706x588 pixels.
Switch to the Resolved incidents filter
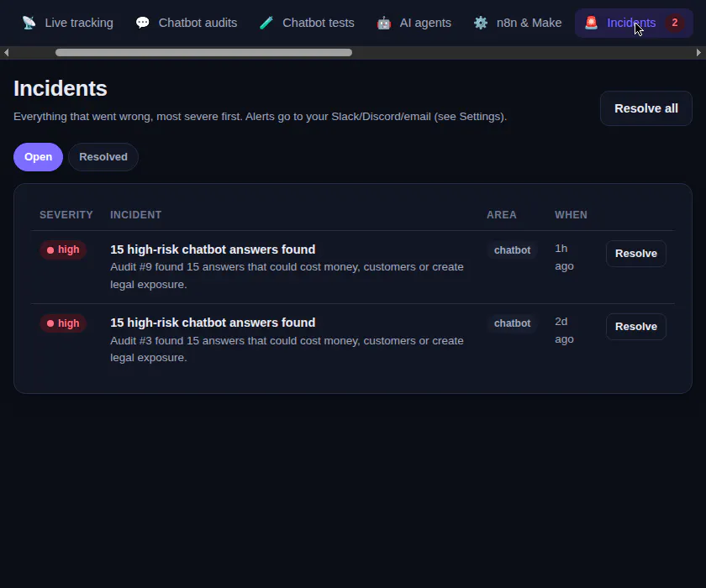tap(103, 157)
